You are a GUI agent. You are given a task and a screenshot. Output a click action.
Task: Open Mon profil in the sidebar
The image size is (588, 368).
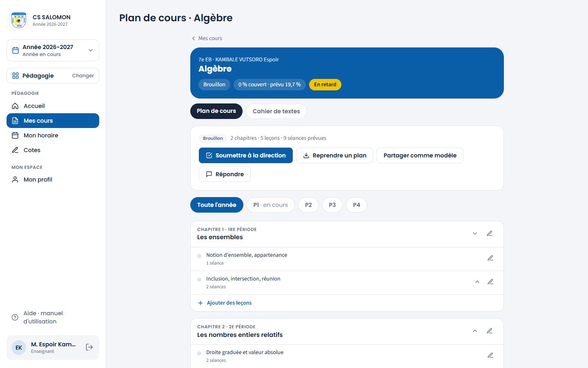pos(53,180)
